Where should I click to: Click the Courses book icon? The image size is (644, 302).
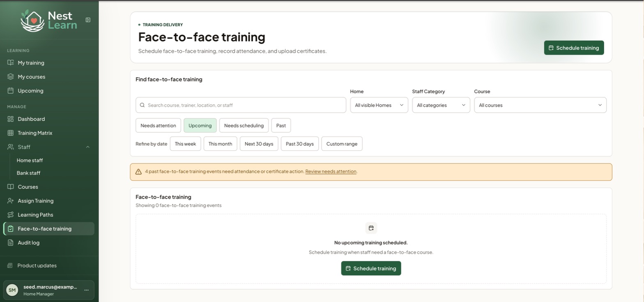click(x=11, y=187)
